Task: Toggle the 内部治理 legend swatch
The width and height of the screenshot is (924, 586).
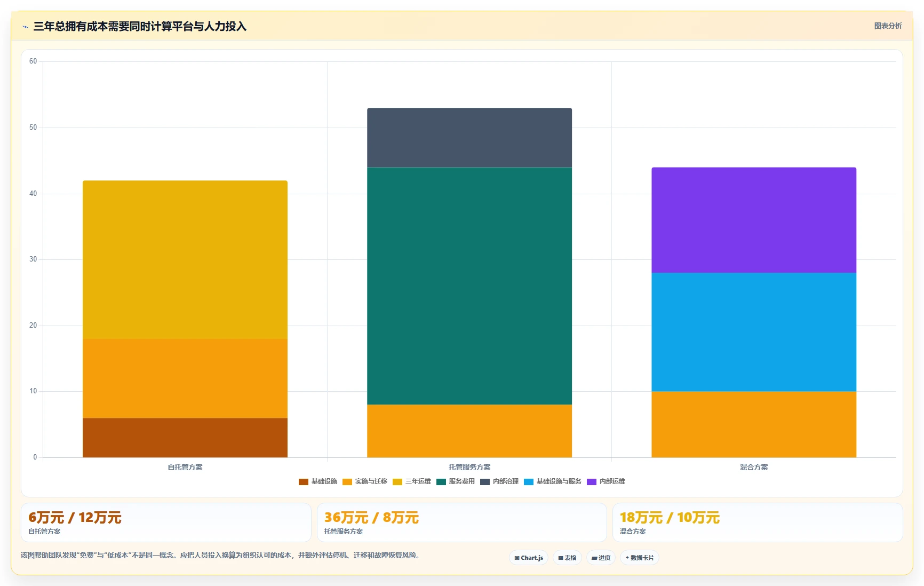Action: click(x=484, y=482)
